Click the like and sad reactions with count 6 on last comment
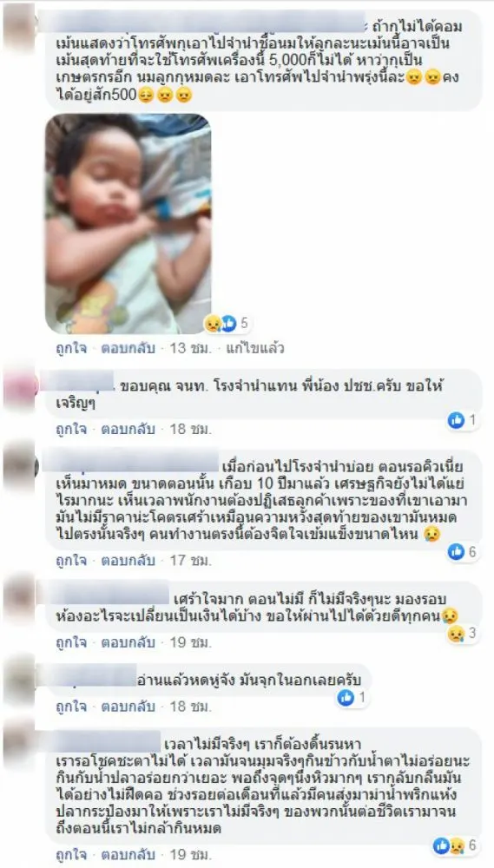The image size is (494, 868). click(457, 845)
